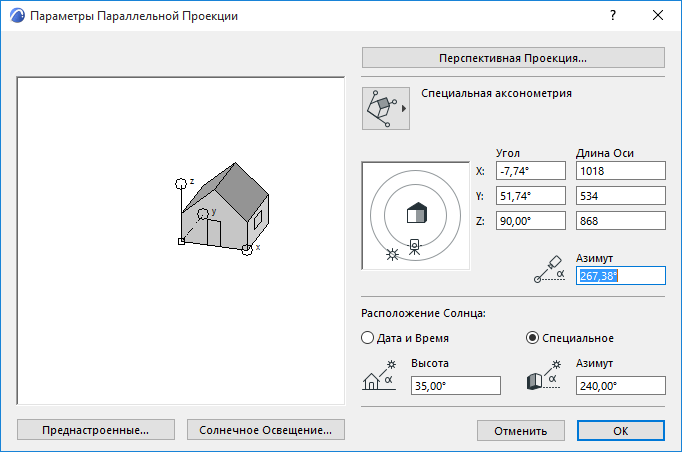Click the sun altitude house icon

(x=379, y=375)
